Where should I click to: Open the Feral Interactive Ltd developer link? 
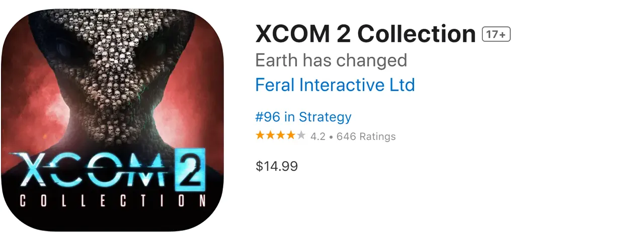[x=335, y=85]
